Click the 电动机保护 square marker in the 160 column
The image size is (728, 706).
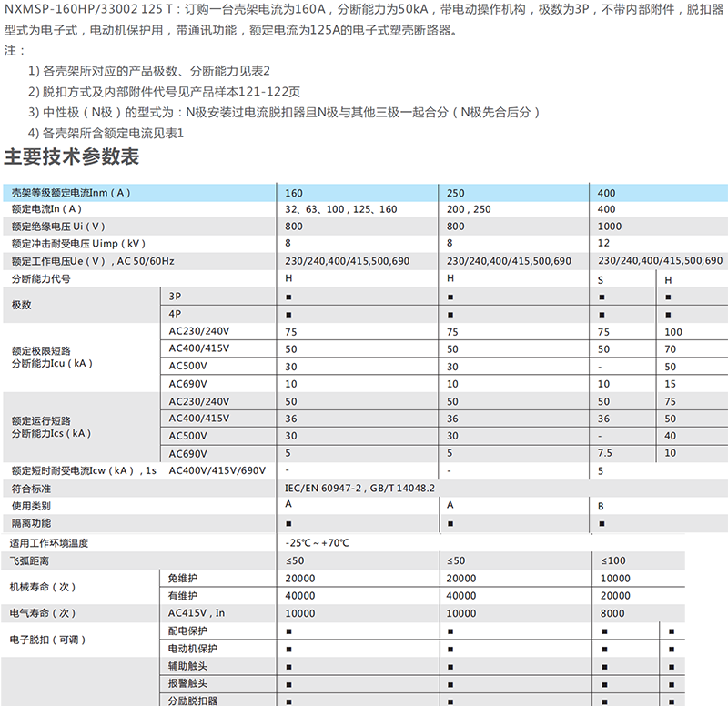click(288, 649)
